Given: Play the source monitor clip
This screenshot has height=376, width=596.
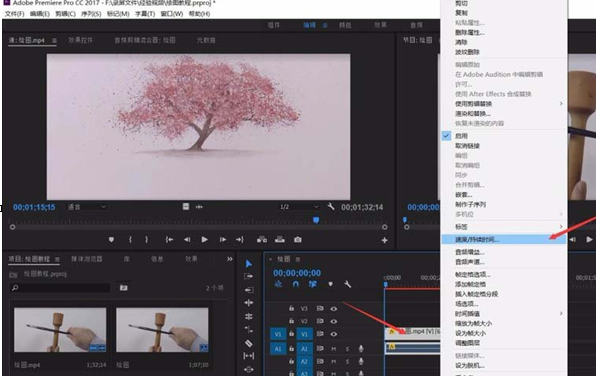Looking at the screenshot, I should pos(204,240).
